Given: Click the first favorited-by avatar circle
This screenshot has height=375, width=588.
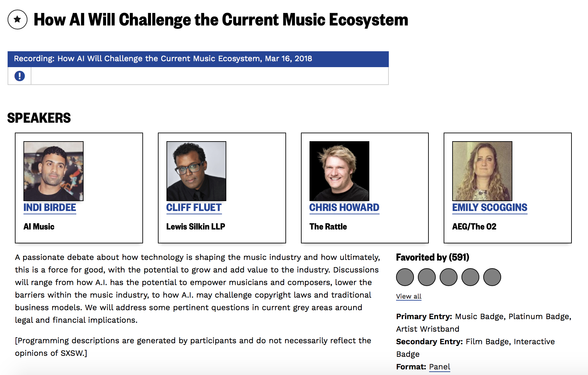Looking at the screenshot, I should pos(405,277).
